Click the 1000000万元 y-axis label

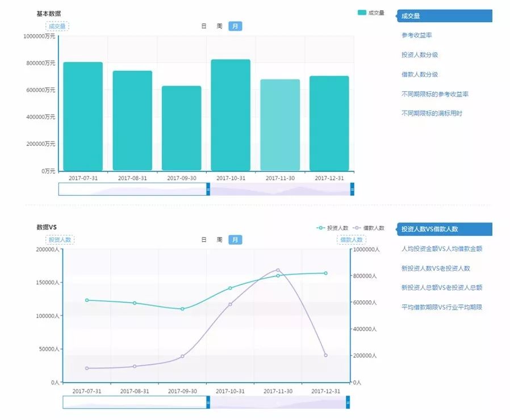tap(39, 36)
